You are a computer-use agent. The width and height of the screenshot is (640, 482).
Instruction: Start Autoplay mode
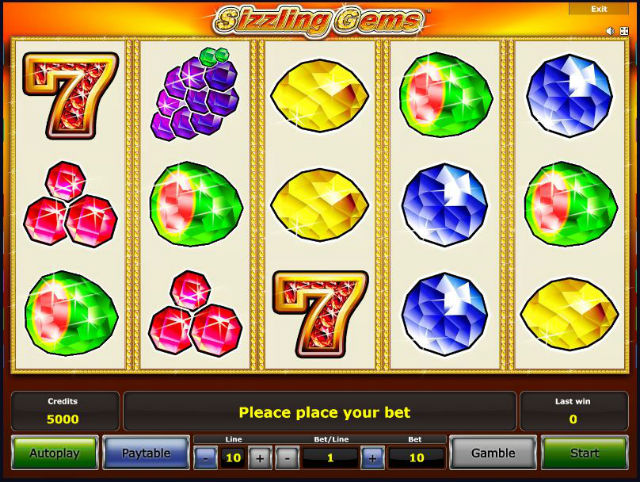tap(55, 453)
